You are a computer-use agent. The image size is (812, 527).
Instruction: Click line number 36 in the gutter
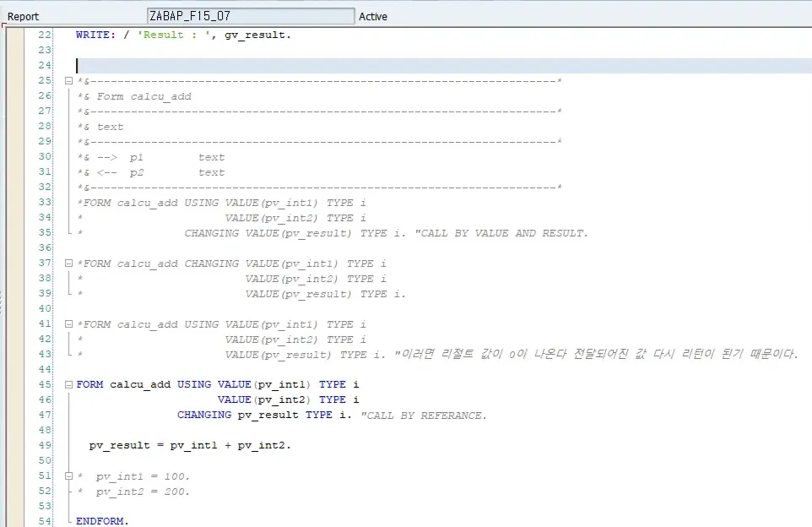click(45, 247)
